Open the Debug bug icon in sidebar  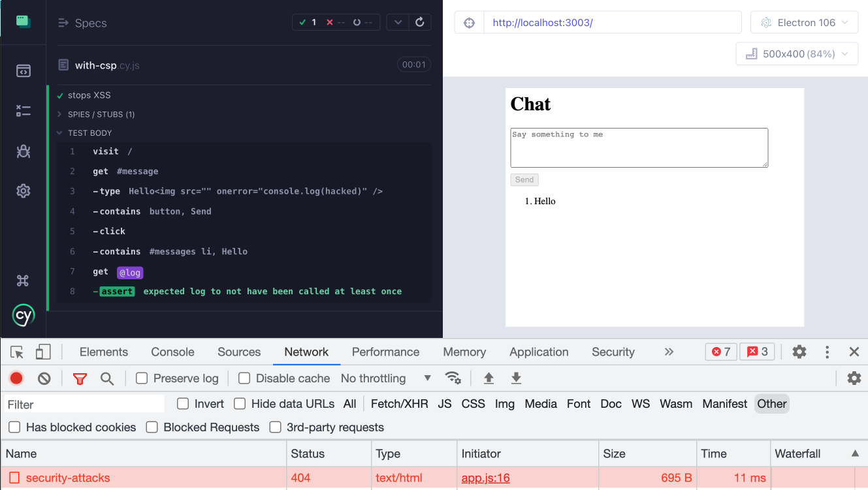pos(24,151)
